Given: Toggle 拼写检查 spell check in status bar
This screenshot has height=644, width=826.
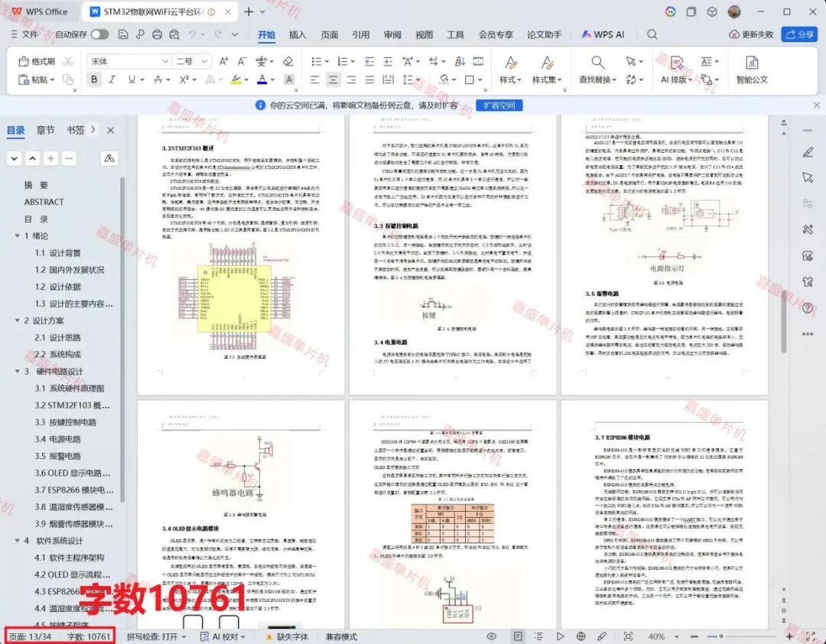Looking at the screenshot, I should pyautogui.click(x=157, y=636).
